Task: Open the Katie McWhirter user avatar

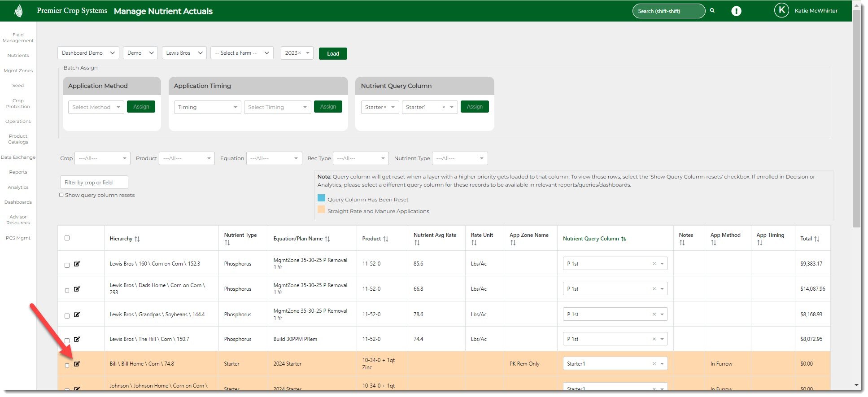Action: click(781, 10)
